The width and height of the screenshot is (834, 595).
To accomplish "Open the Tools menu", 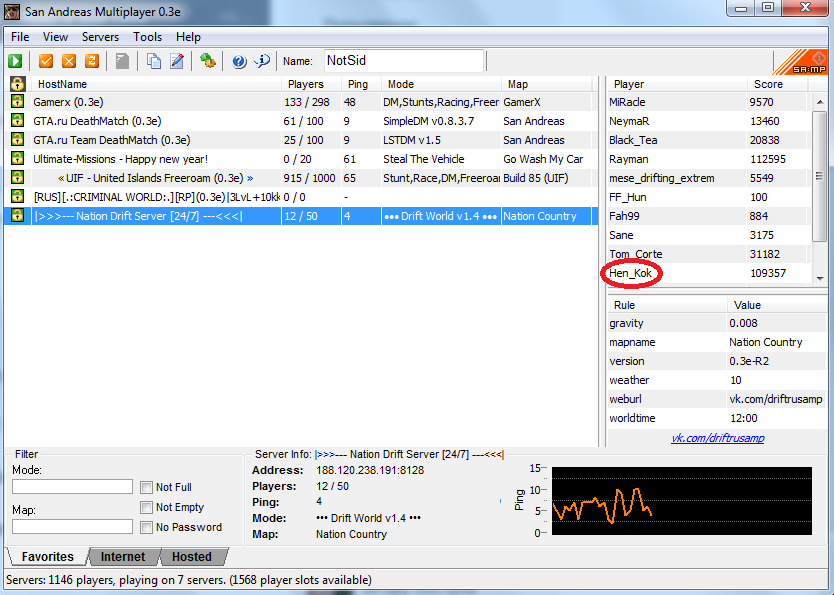I will click(x=147, y=37).
